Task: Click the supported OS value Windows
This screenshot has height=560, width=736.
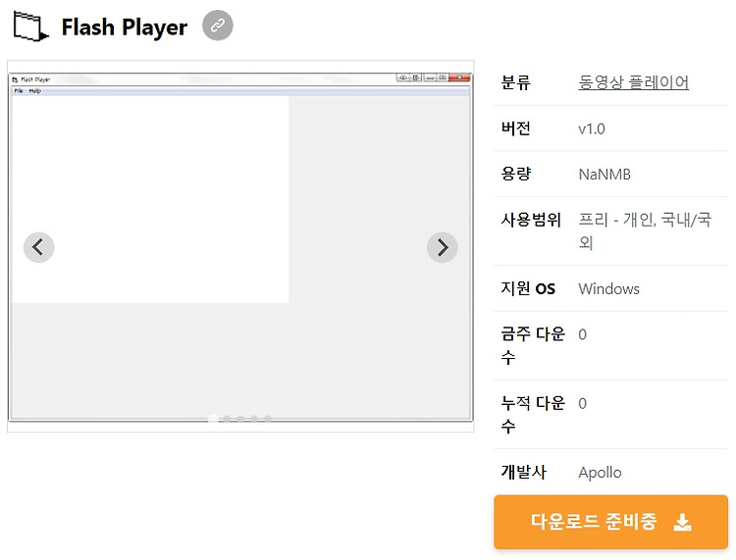Action: pyautogui.click(x=608, y=289)
